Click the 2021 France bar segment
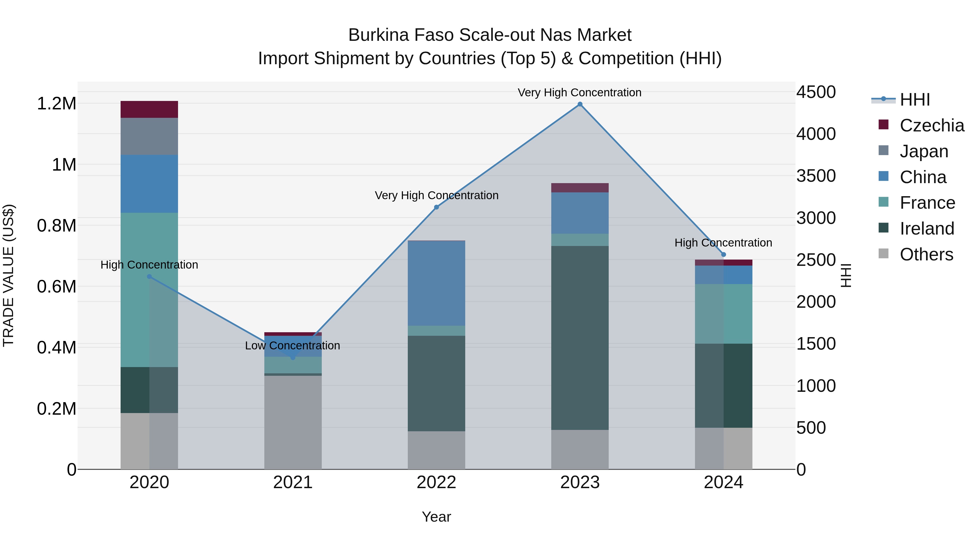This screenshot has width=980, height=551. coord(293,365)
